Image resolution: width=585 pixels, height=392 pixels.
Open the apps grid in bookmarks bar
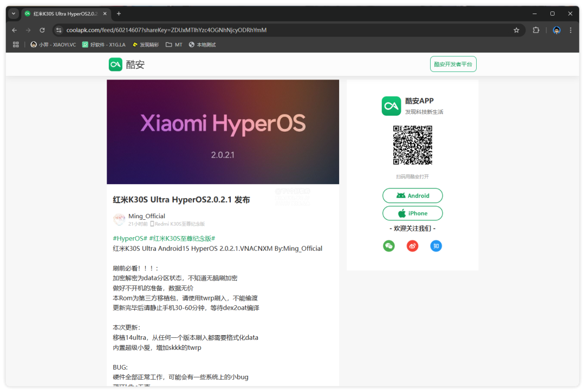tap(16, 45)
